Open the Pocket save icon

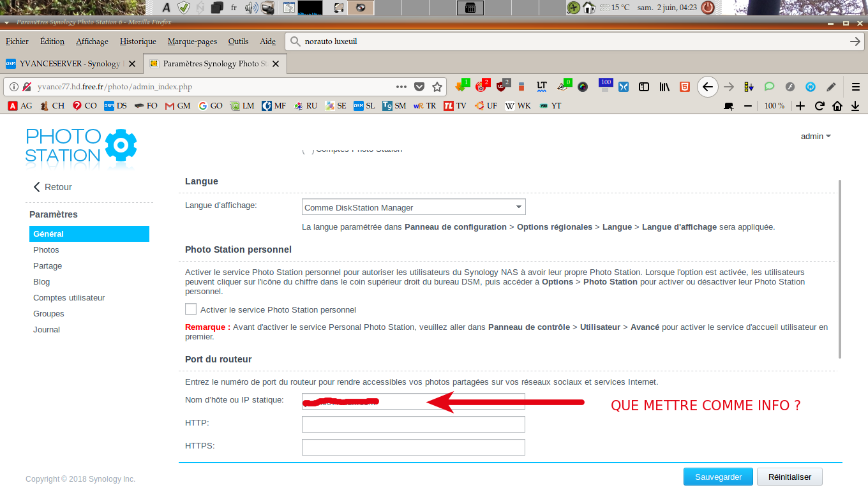click(419, 87)
